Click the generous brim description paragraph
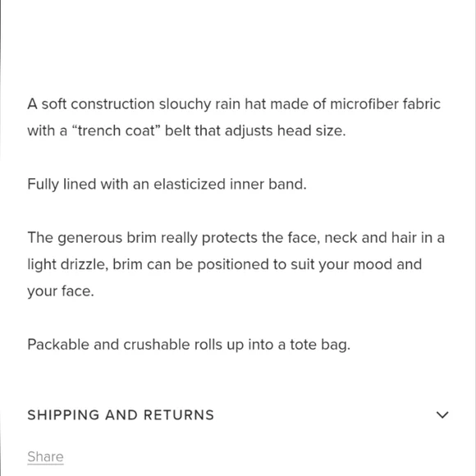This screenshot has width=476, height=476. pos(236,264)
